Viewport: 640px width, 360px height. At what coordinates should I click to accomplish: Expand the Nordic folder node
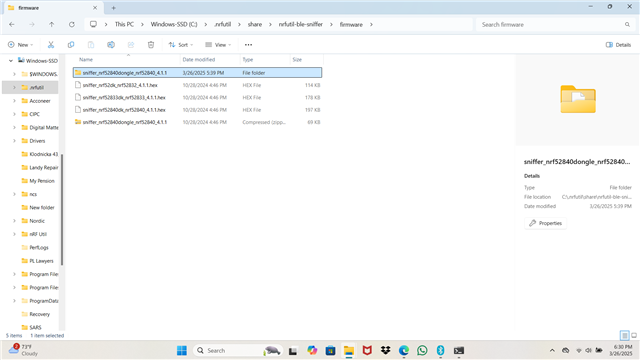point(14,221)
